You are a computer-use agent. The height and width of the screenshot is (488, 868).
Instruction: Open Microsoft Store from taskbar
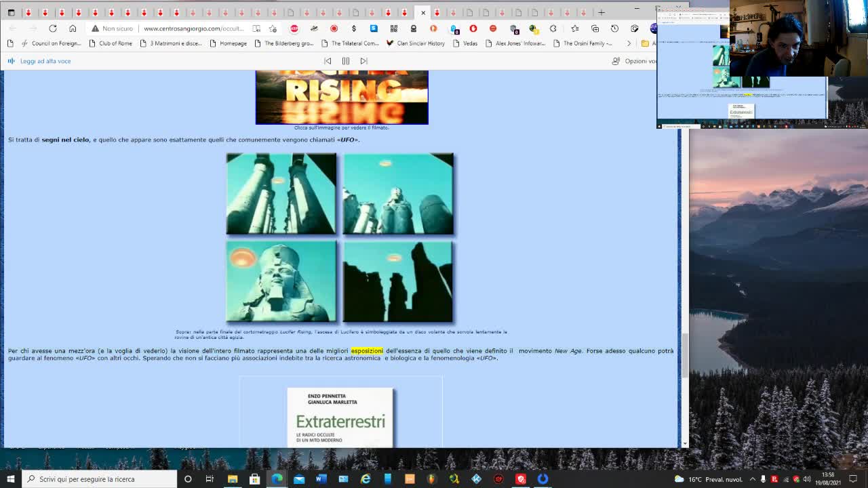pos(255,479)
